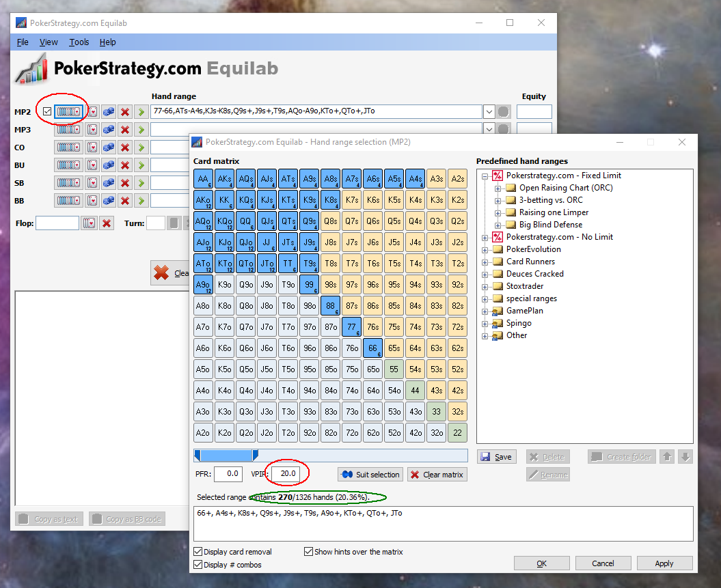Toggle Display card removal checkbox
This screenshot has width=721, height=588.
198,551
